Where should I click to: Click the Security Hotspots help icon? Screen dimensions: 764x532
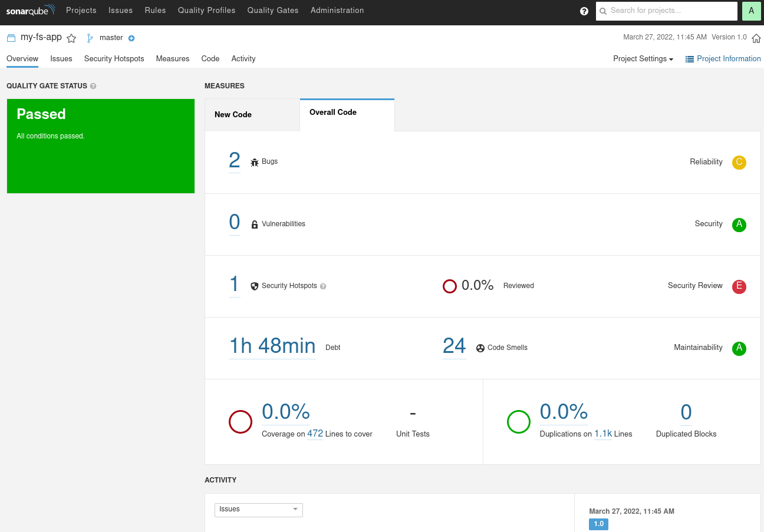point(323,286)
